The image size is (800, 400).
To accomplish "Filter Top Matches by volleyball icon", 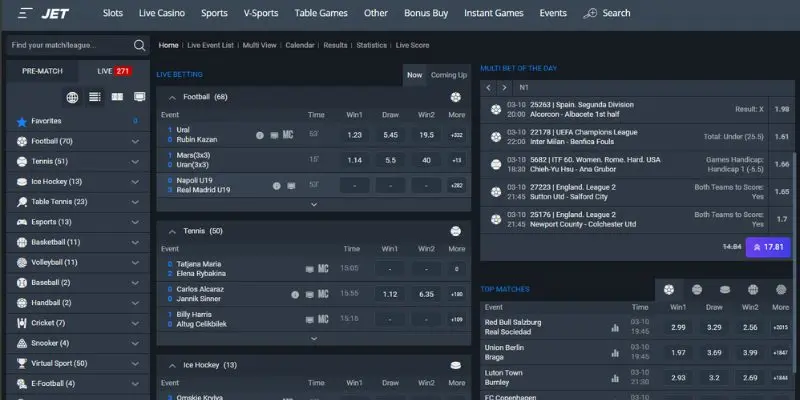I will pyautogui.click(x=781, y=290).
